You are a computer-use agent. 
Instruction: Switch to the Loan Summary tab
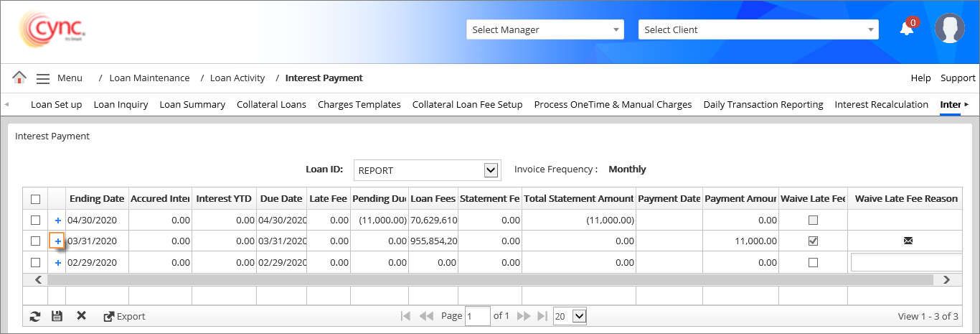(x=192, y=105)
